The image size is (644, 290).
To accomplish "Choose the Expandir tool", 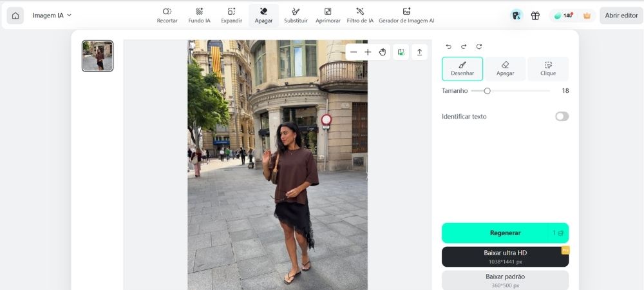I will pos(232,15).
